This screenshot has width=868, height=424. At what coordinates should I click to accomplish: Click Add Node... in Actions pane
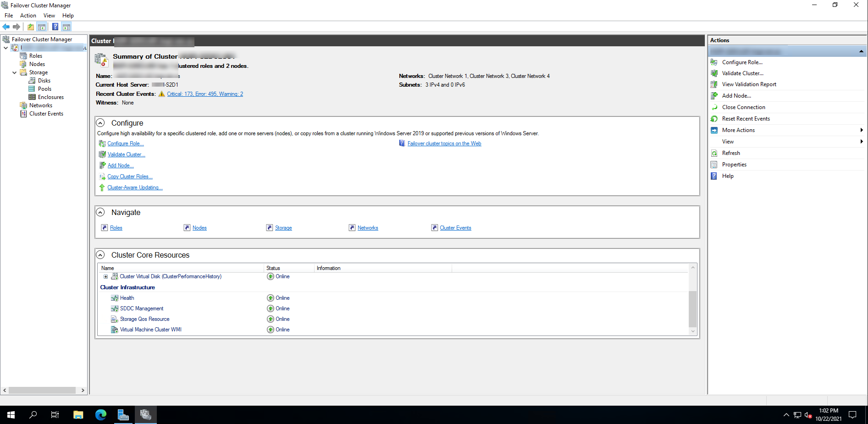tap(736, 96)
